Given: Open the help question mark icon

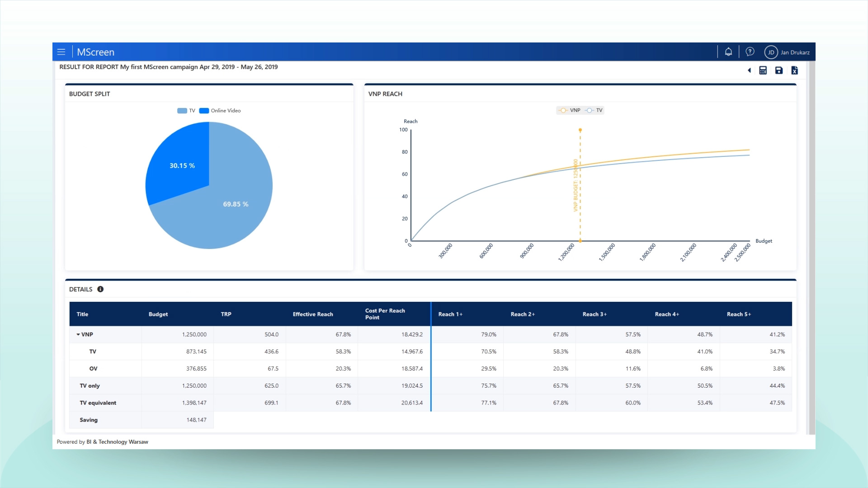Looking at the screenshot, I should pos(750,52).
